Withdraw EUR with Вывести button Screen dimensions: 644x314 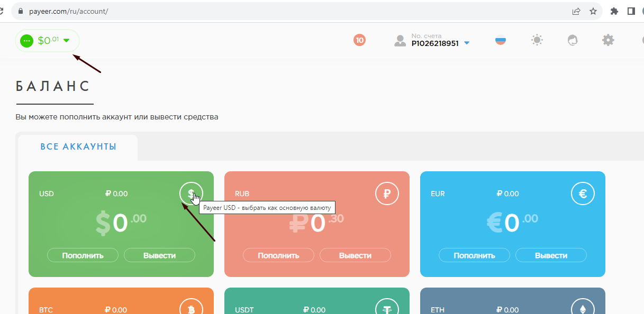pyautogui.click(x=551, y=255)
